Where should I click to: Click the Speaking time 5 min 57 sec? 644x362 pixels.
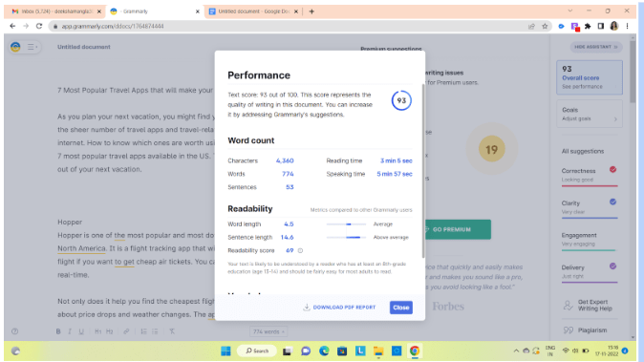tap(395, 174)
